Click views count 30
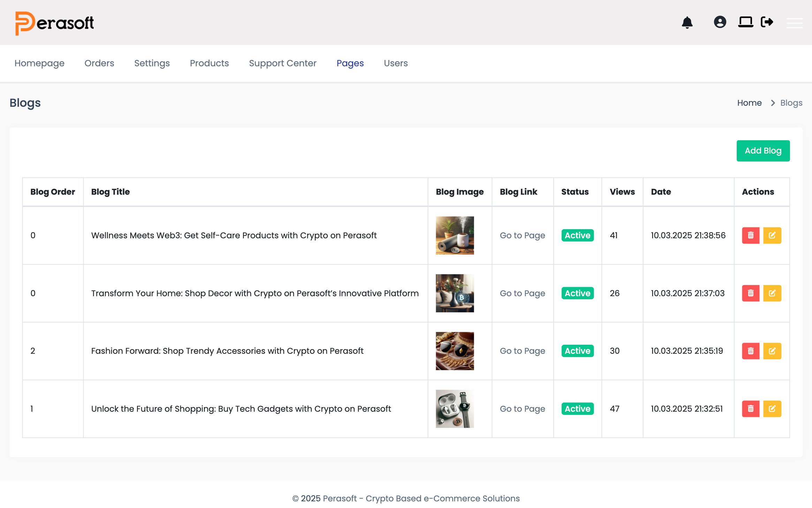 pyautogui.click(x=614, y=351)
